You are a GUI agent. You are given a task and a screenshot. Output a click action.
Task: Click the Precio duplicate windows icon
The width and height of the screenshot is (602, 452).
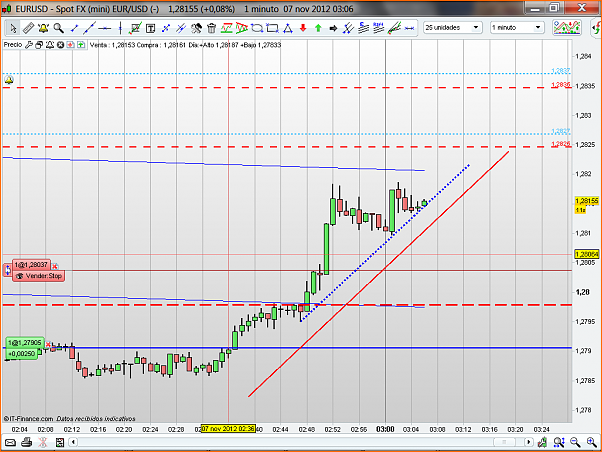(x=39, y=45)
